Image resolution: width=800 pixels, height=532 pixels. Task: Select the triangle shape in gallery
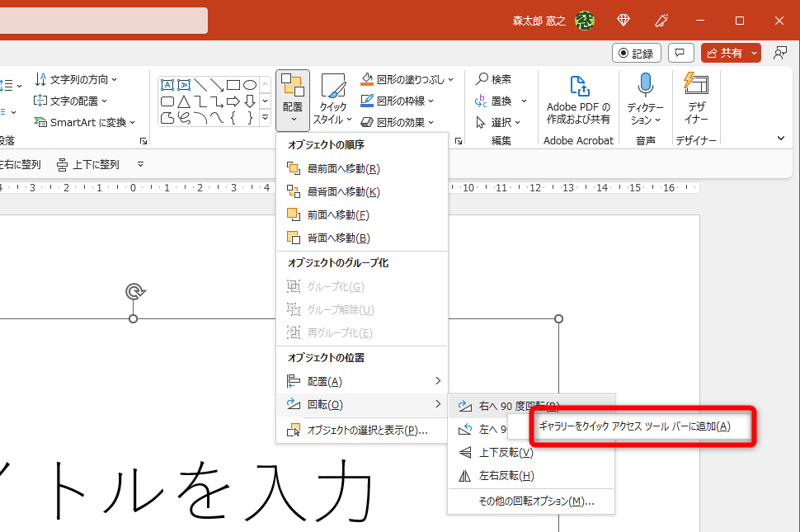(184, 101)
